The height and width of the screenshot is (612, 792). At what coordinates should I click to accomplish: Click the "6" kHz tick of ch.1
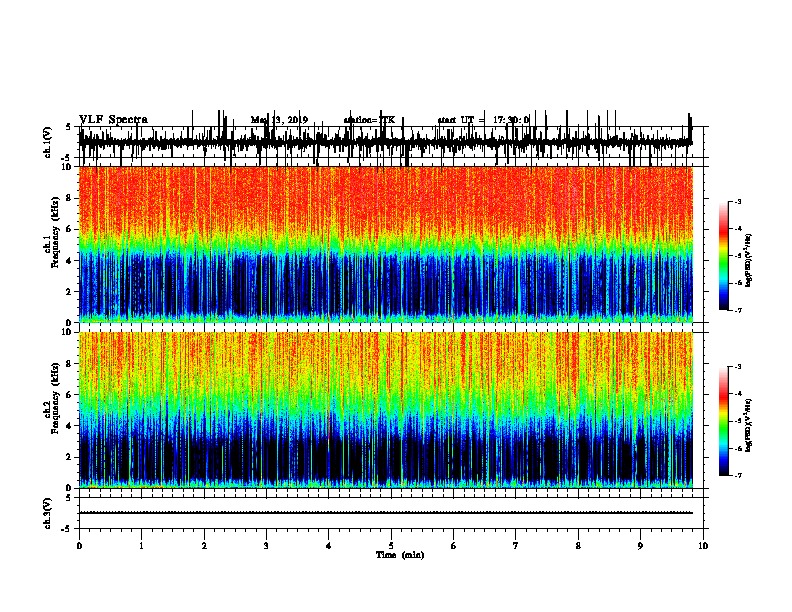tap(69, 230)
